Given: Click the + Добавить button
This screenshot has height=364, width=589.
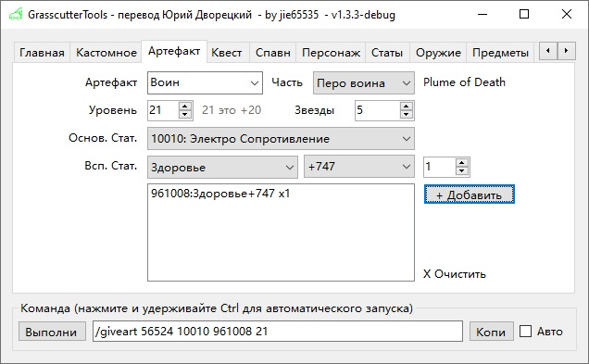Looking at the screenshot, I should tap(470, 195).
